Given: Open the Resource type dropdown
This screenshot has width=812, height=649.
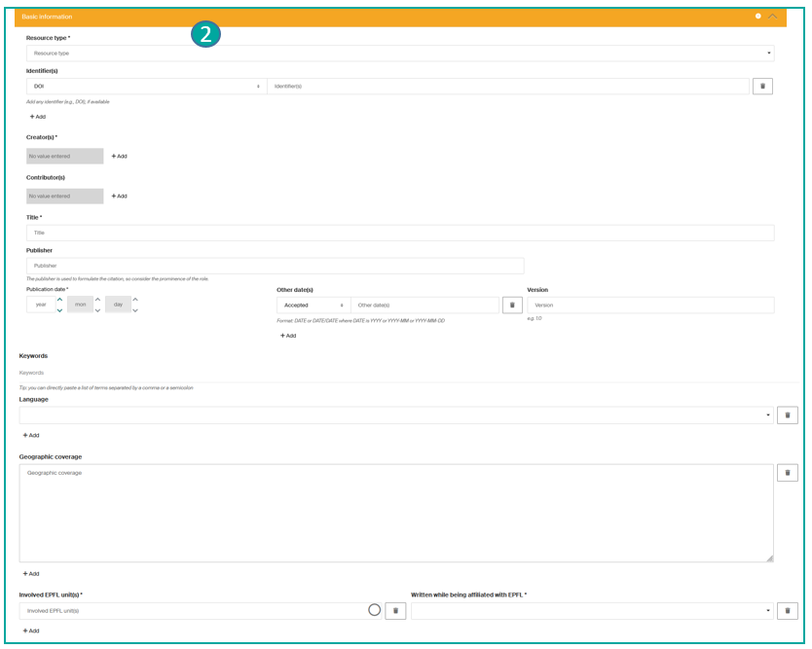Looking at the screenshot, I should 399,54.
